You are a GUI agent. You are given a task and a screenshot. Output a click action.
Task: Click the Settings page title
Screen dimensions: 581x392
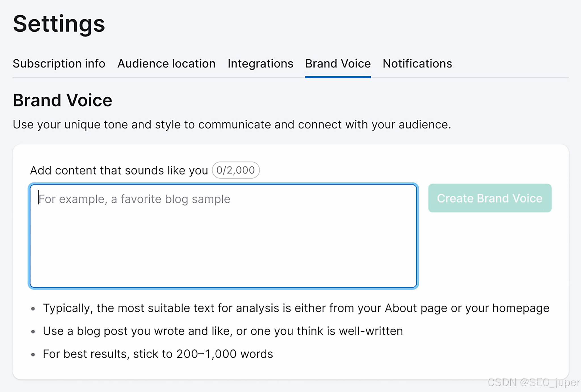pyautogui.click(x=59, y=24)
